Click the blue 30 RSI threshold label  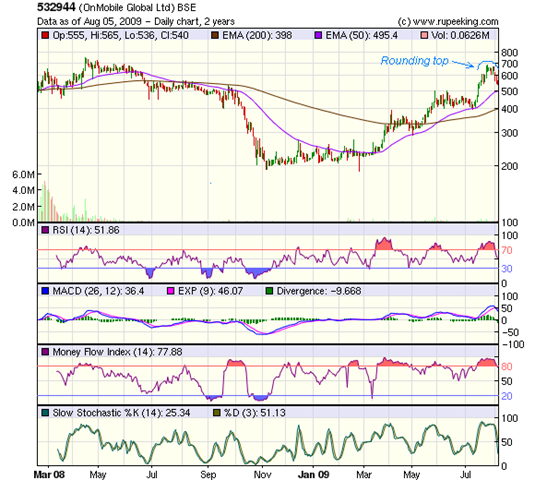(x=507, y=269)
